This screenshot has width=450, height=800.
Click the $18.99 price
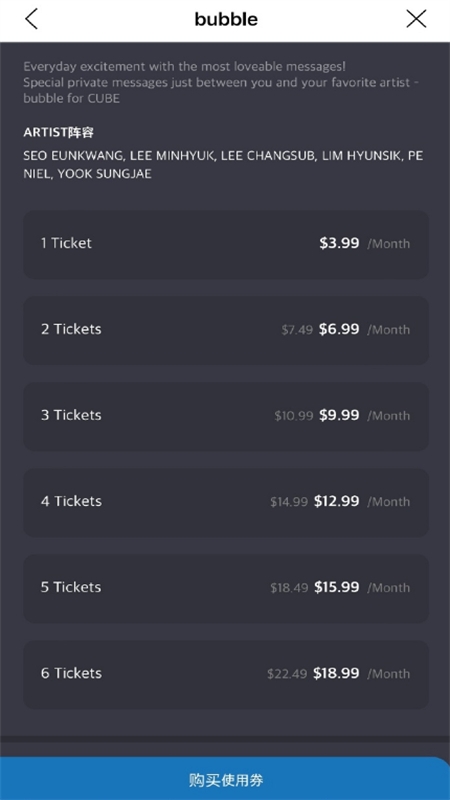click(336, 673)
